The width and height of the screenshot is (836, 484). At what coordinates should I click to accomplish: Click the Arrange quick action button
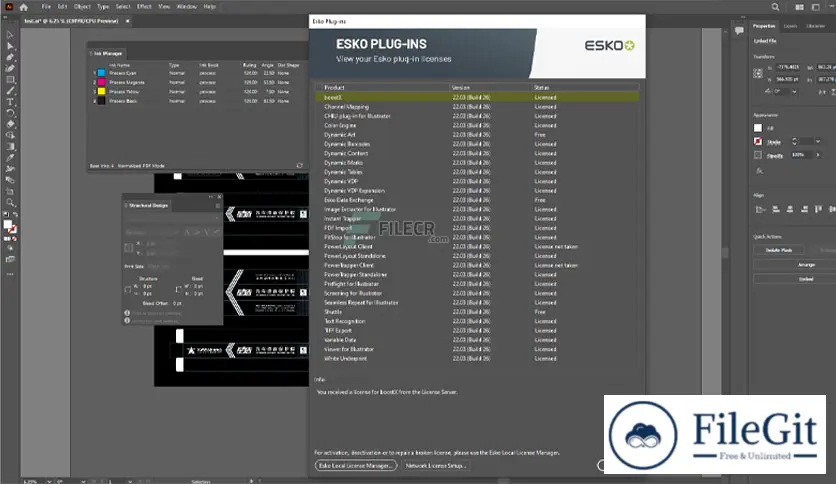tap(806, 264)
